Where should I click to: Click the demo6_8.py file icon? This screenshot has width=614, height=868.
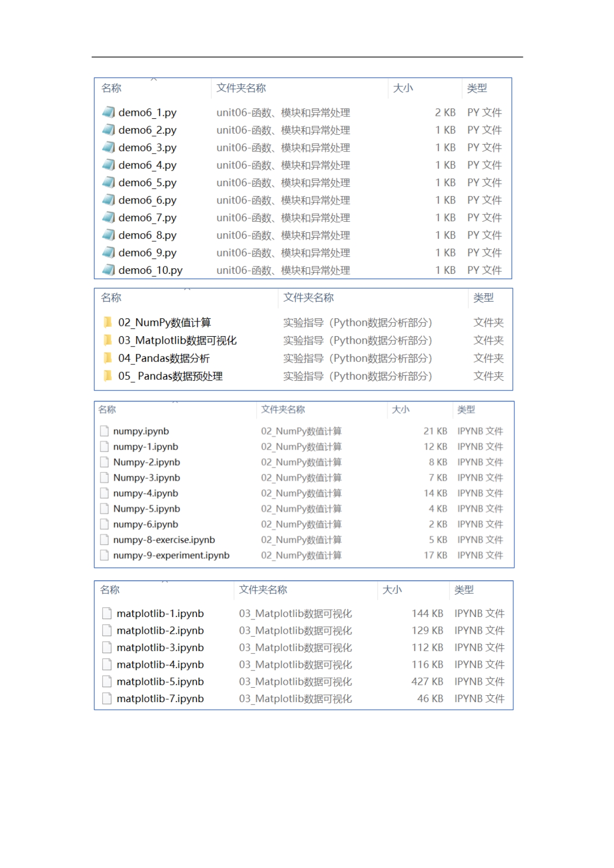pos(108,235)
